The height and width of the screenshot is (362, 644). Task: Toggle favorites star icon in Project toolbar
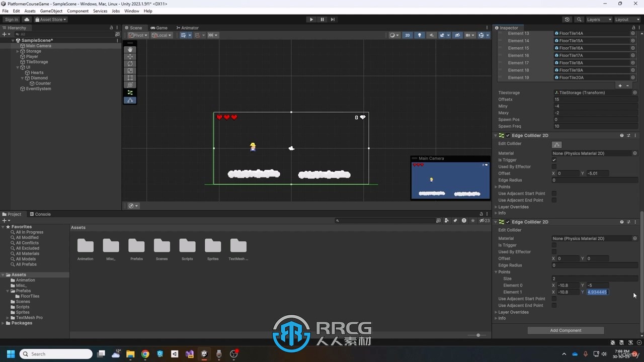pyautogui.click(x=472, y=221)
